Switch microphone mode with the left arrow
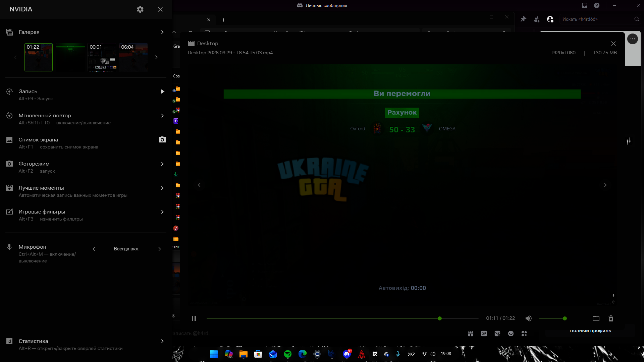 [94, 249]
